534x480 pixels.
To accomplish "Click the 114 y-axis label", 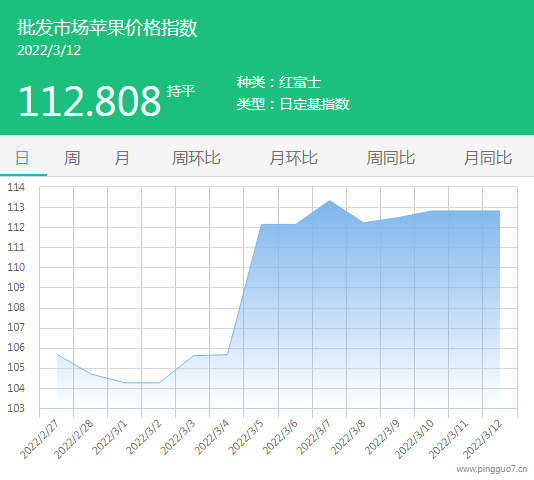I will point(16,187).
